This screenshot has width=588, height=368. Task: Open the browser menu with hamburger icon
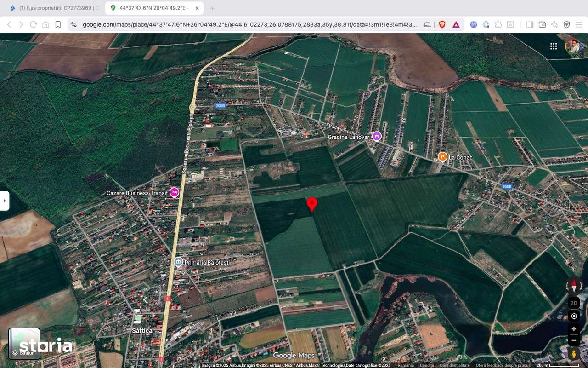(x=580, y=24)
